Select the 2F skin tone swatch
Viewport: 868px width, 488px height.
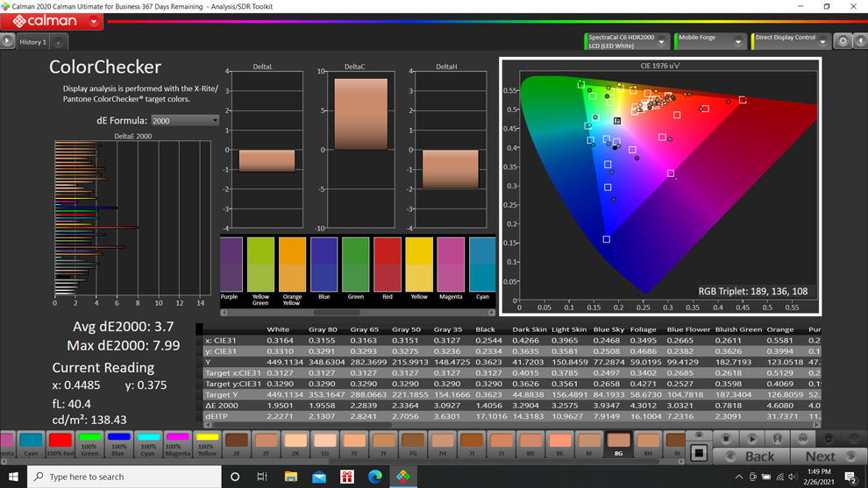266,444
